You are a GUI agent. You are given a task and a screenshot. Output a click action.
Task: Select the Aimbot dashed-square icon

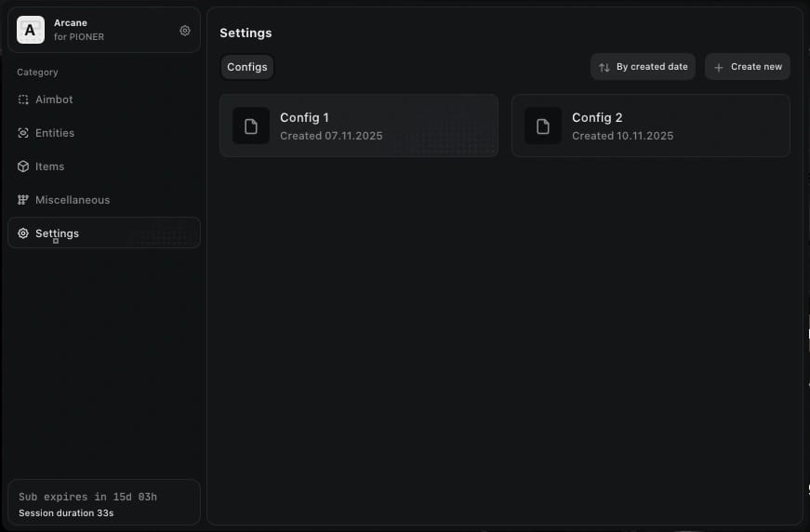23,100
